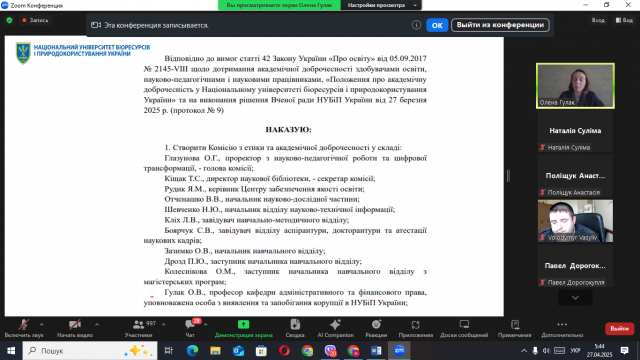Open the Сводка summary tool
Image resolution: width=640 pixels, height=360 pixels.
(x=295, y=329)
